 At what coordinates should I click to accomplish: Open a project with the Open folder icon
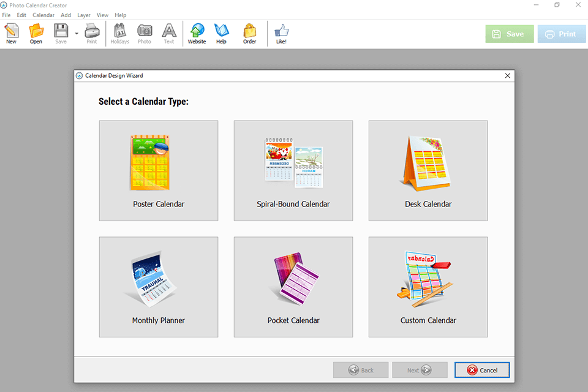36,34
